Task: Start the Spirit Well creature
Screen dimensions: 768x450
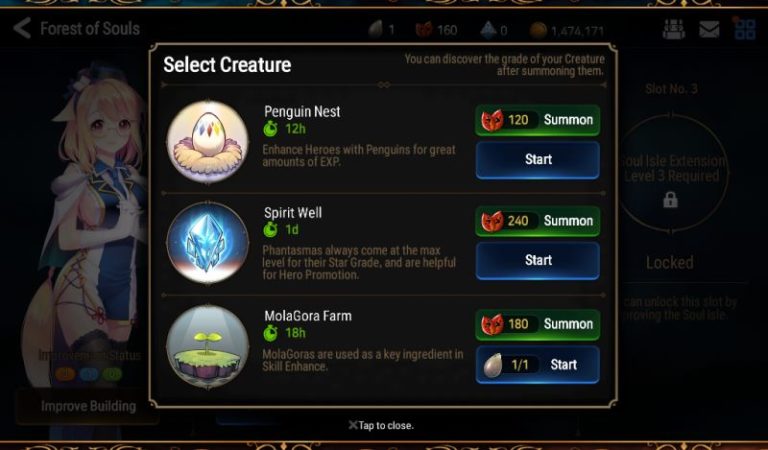Action: point(537,261)
